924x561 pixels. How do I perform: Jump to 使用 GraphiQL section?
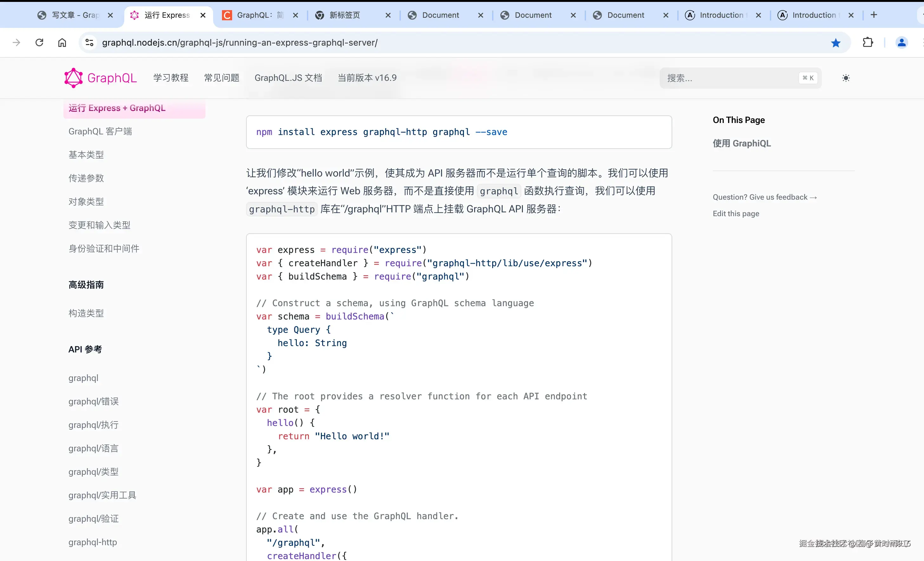(x=741, y=144)
